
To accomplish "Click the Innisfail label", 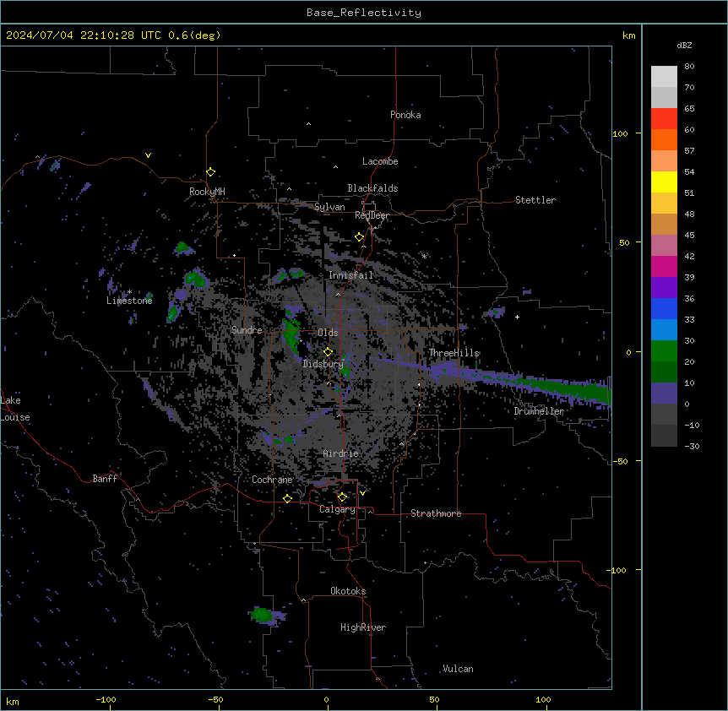I will click(x=350, y=275).
